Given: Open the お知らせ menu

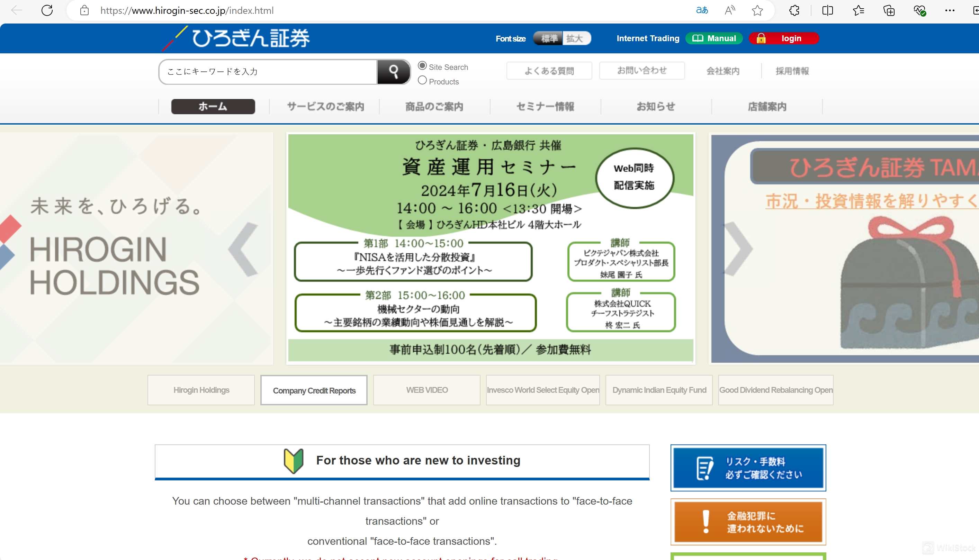Looking at the screenshot, I should [x=656, y=107].
